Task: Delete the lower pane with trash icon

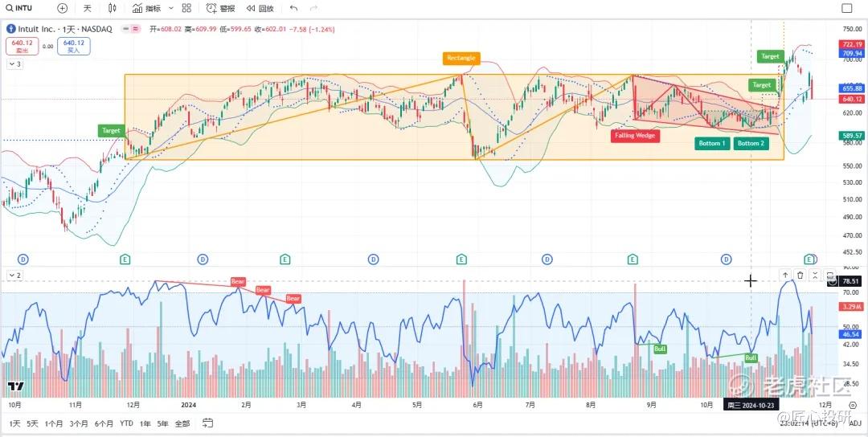Action: [x=800, y=275]
